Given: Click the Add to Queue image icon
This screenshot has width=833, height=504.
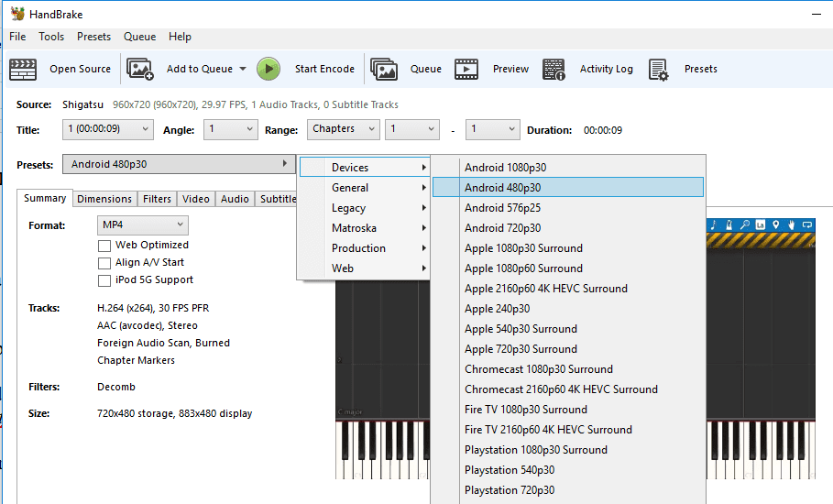Looking at the screenshot, I should [x=140, y=69].
